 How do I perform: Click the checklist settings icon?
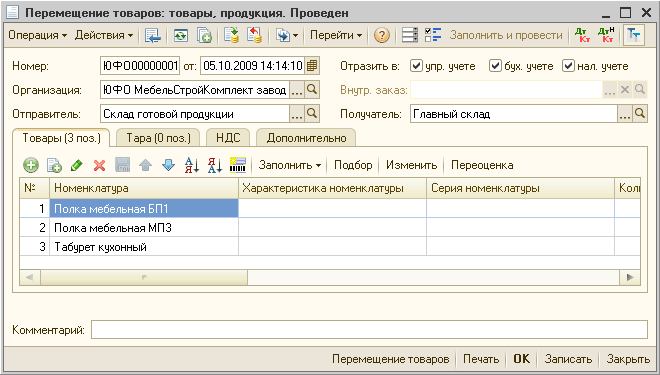coord(433,35)
